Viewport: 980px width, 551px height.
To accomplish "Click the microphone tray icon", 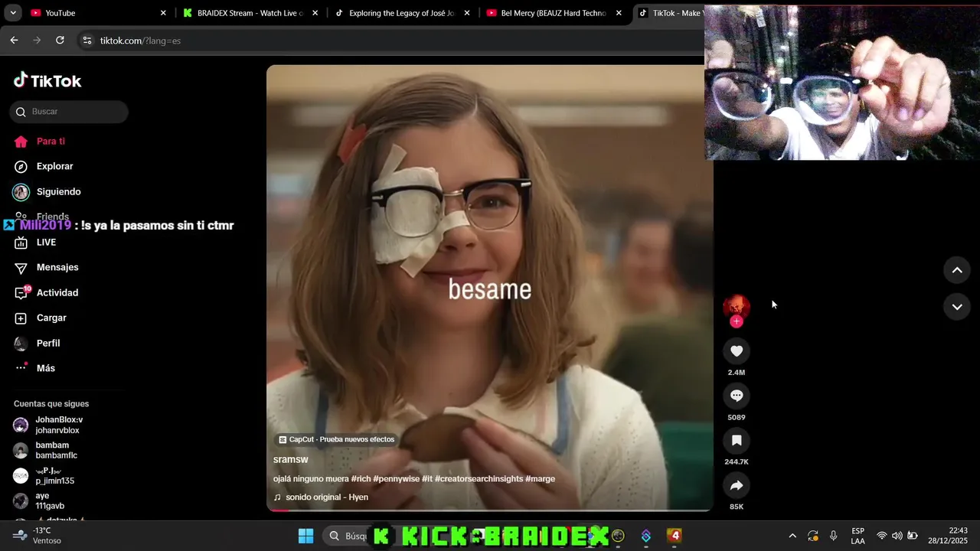I will tap(834, 536).
